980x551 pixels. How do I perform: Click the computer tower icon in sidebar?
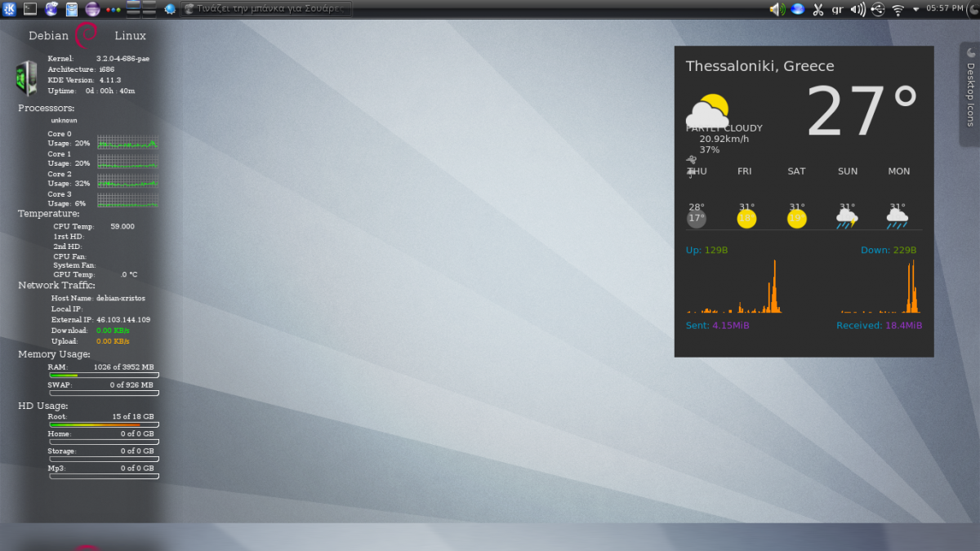click(26, 78)
